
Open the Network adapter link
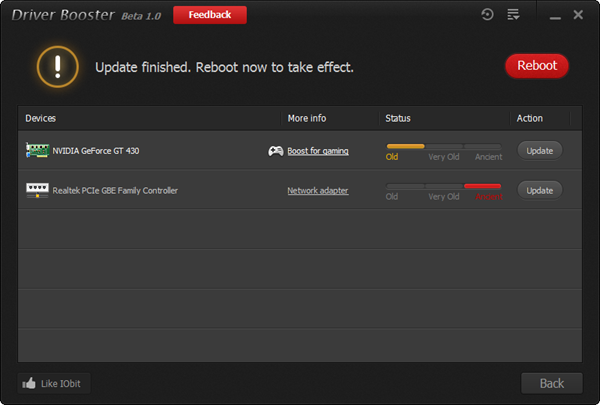coord(318,190)
